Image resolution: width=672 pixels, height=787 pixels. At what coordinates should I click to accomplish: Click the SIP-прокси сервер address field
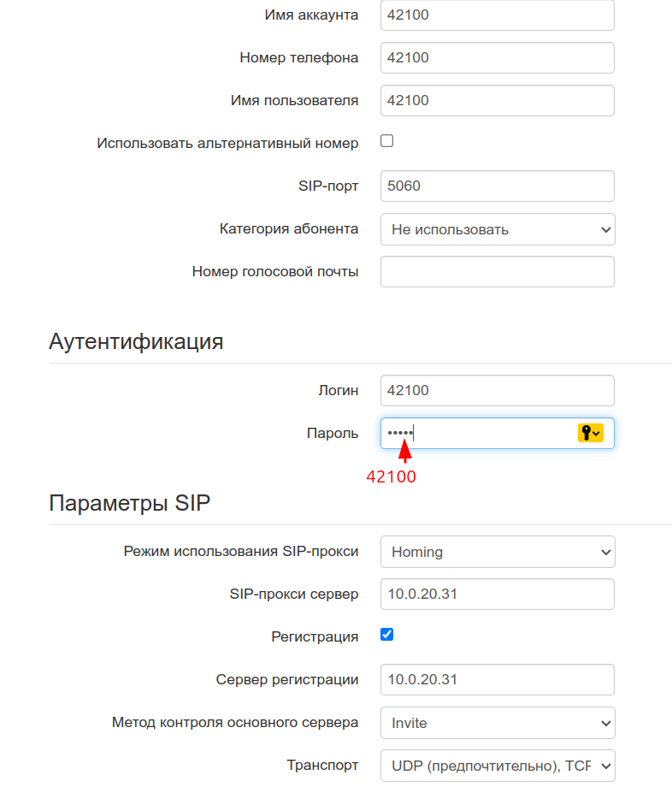point(498,595)
